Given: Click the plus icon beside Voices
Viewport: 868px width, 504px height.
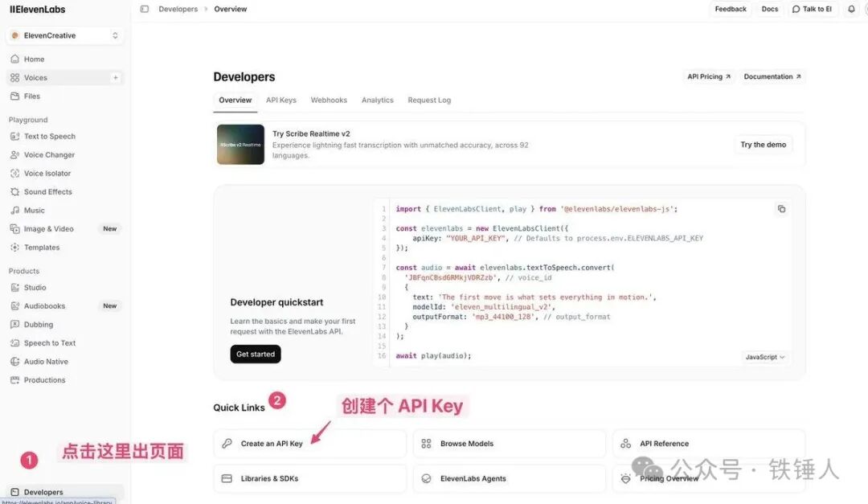Looking at the screenshot, I should [x=115, y=78].
